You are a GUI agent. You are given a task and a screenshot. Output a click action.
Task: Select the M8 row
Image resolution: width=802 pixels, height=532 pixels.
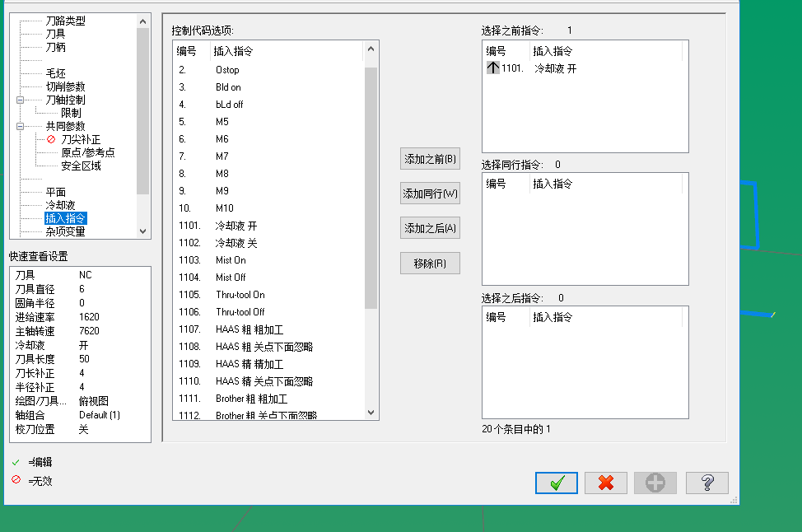pos(268,174)
